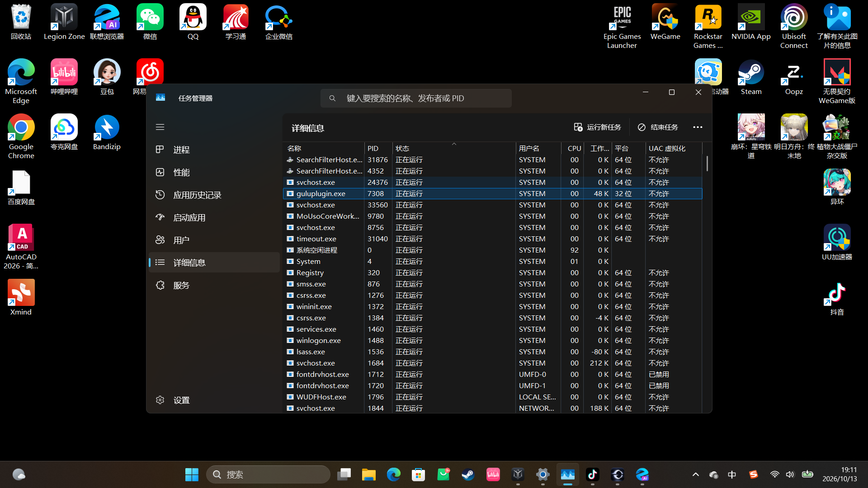The image size is (868, 488).
Task: Select the lsass.exe process row
Action: [492, 352]
